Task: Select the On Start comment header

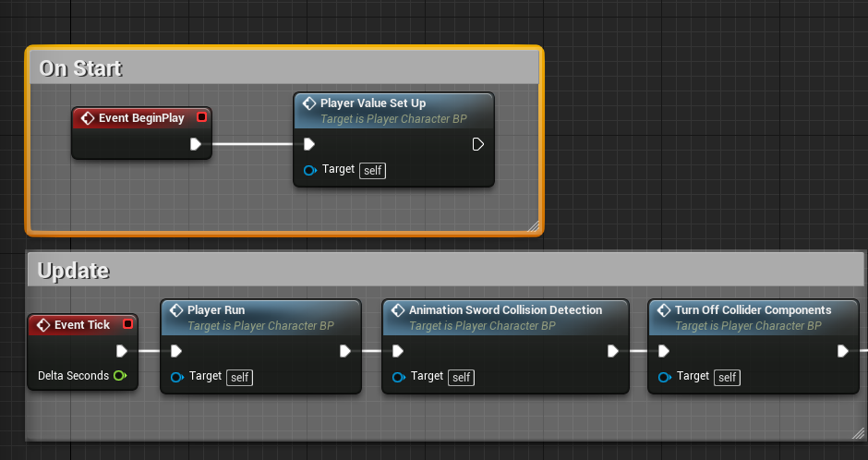Action: tap(80, 67)
